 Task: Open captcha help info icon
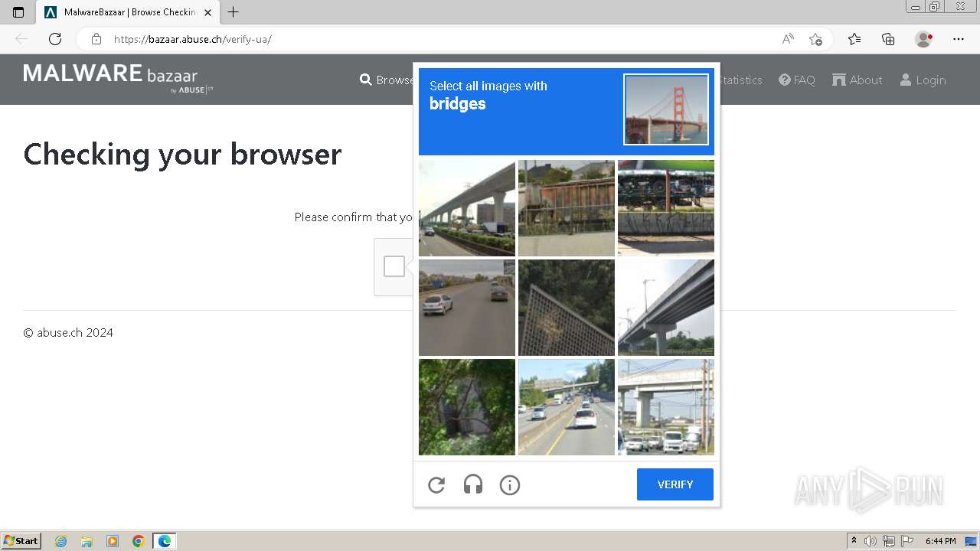point(510,484)
